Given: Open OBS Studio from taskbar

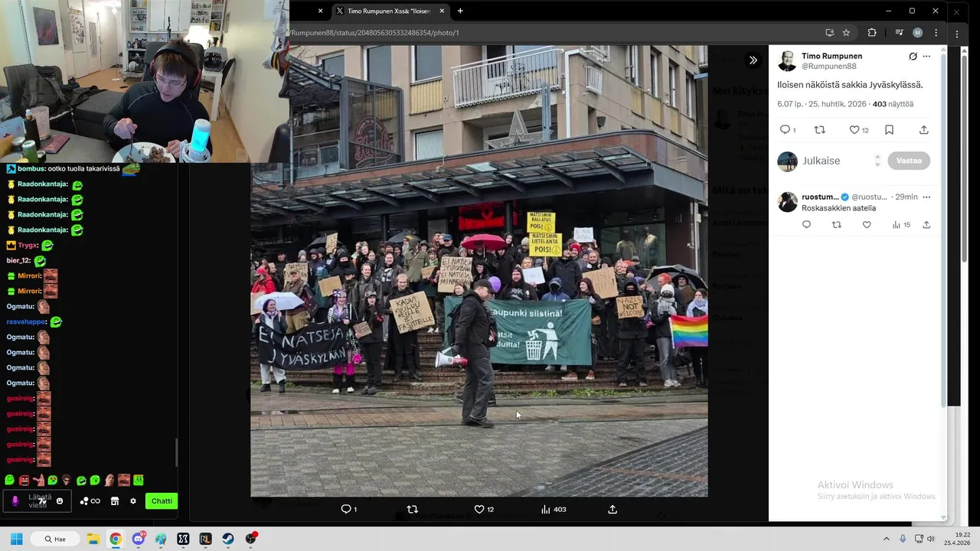Looking at the screenshot, I should tap(251, 539).
